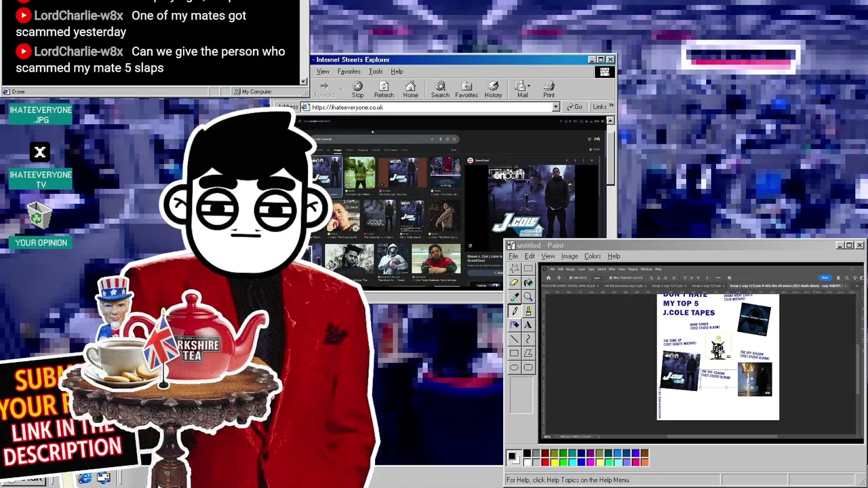Click the Forward arrow in browser toolbar
The height and width of the screenshot is (488, 868).
pos(324,89)
